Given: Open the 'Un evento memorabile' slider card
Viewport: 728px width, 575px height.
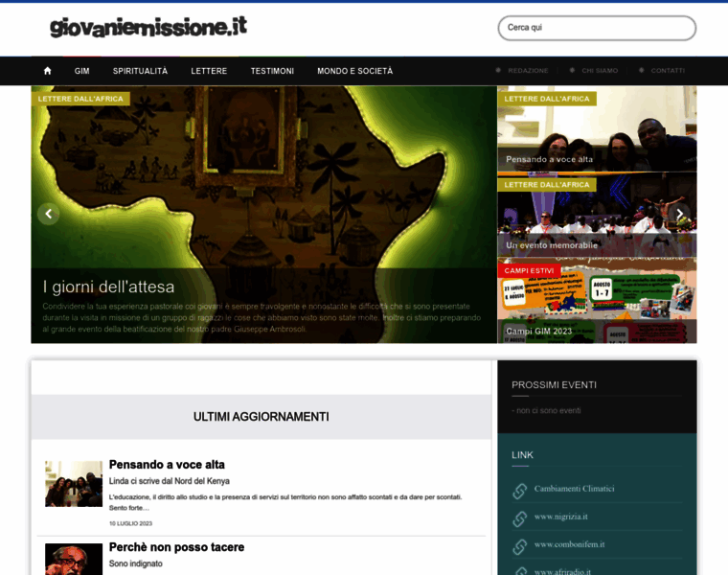Looking at the screenshot, I should click(x=597, y=215).
